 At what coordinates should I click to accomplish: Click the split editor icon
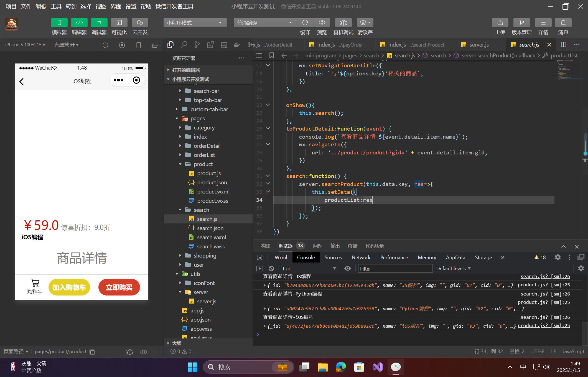coord(563,45)
